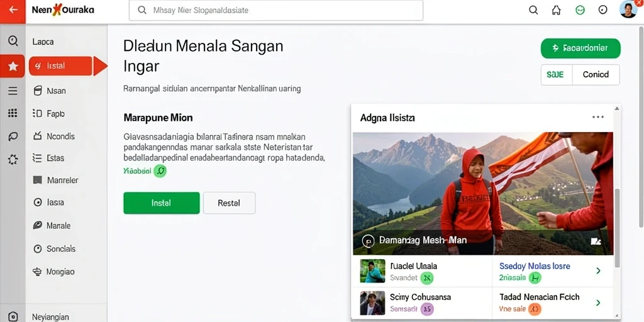Focus the top search input field
This screenshot has height=322, width=644.
click(276, 10)
